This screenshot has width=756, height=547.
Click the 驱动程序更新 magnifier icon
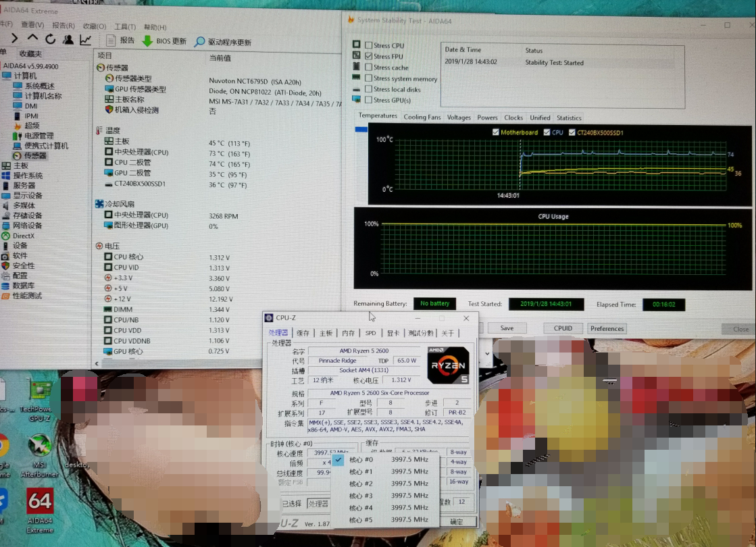pyautogui.click(x=199, y=42)
